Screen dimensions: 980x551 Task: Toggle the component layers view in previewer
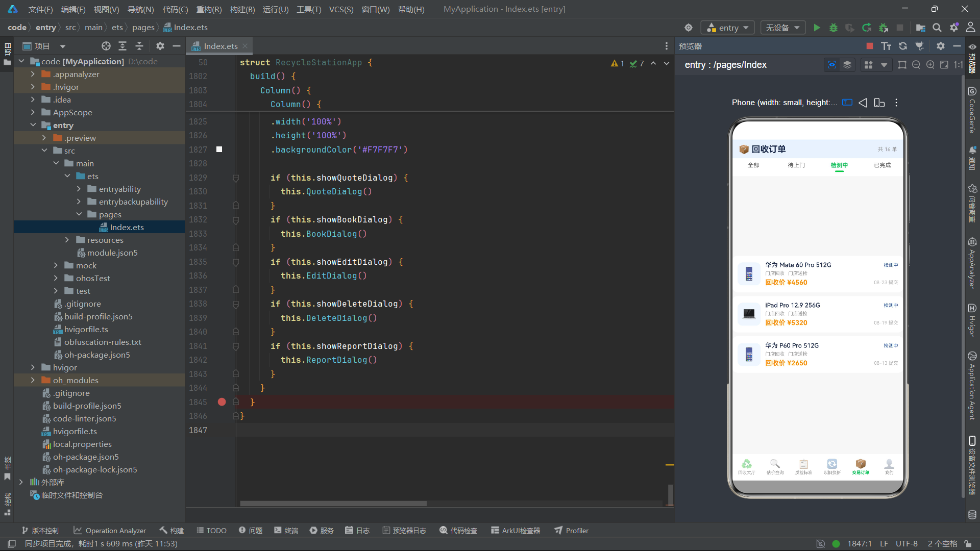coord(847,65)
